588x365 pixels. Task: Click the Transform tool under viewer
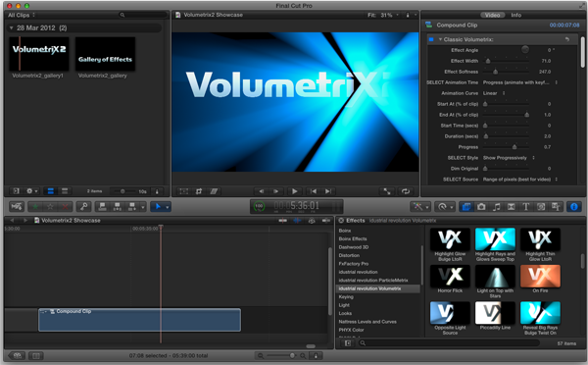183,191
